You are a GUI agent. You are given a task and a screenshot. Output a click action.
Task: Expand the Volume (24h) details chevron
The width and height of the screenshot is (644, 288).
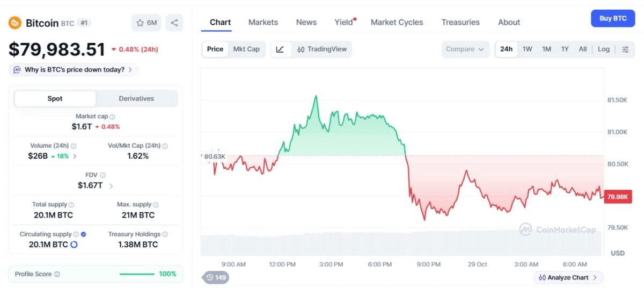click(x=75, y=156)
